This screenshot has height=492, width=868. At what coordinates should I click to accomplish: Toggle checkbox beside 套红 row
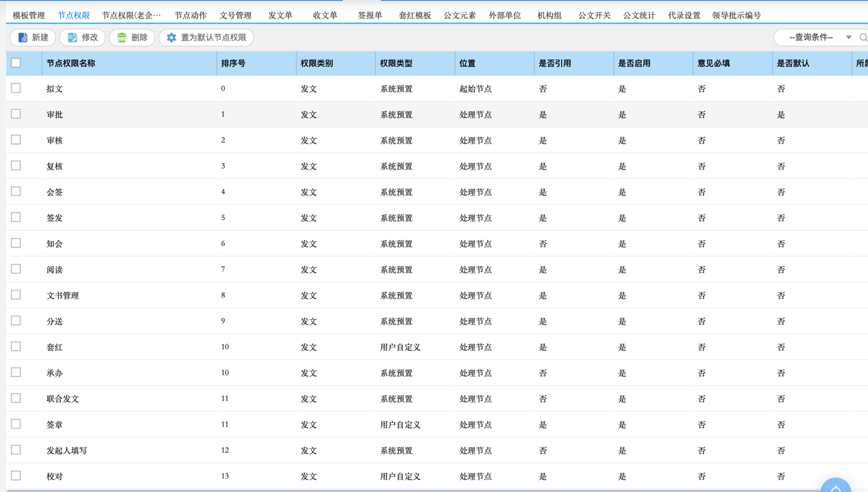pyautogui.click(x=16, y=346)
